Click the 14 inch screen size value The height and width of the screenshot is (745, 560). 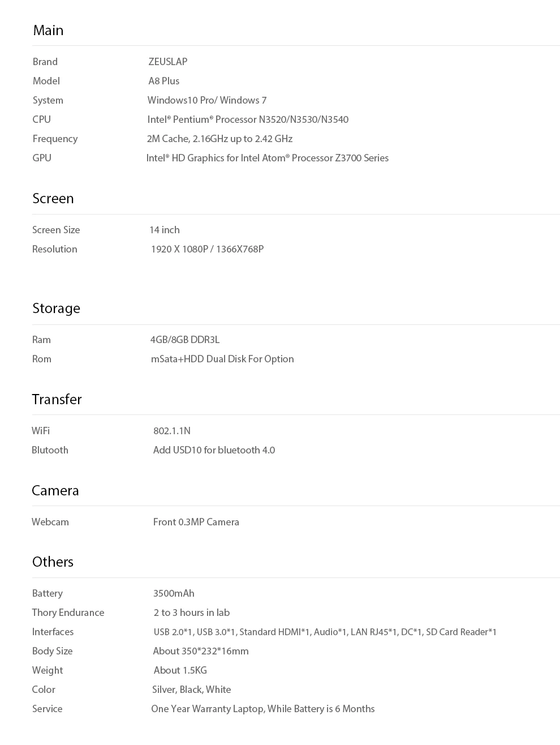(165, 230)
